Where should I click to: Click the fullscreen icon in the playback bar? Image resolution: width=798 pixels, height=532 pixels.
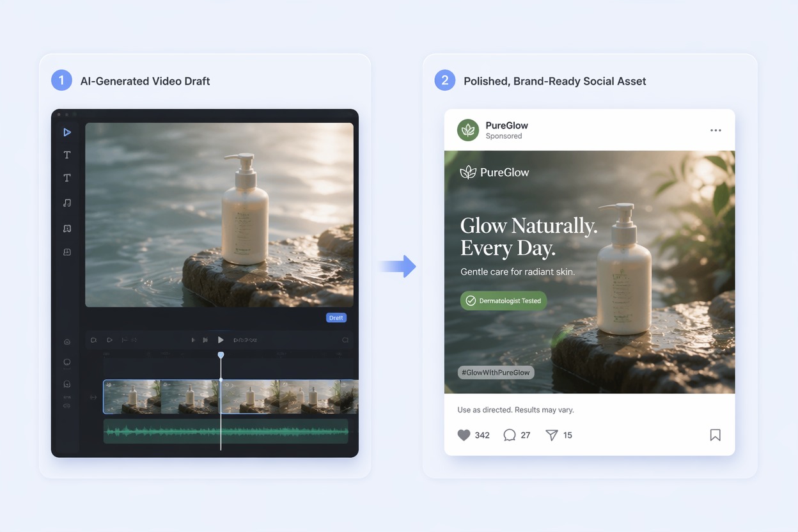(345, 340)
